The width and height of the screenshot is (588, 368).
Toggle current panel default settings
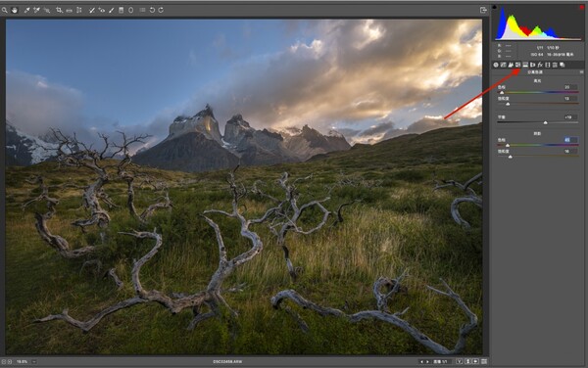click(x=484, y=361)
